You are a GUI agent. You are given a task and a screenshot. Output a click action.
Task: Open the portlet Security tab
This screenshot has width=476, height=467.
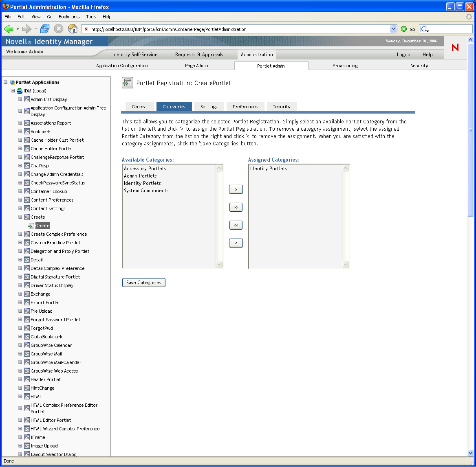(282, 107)
